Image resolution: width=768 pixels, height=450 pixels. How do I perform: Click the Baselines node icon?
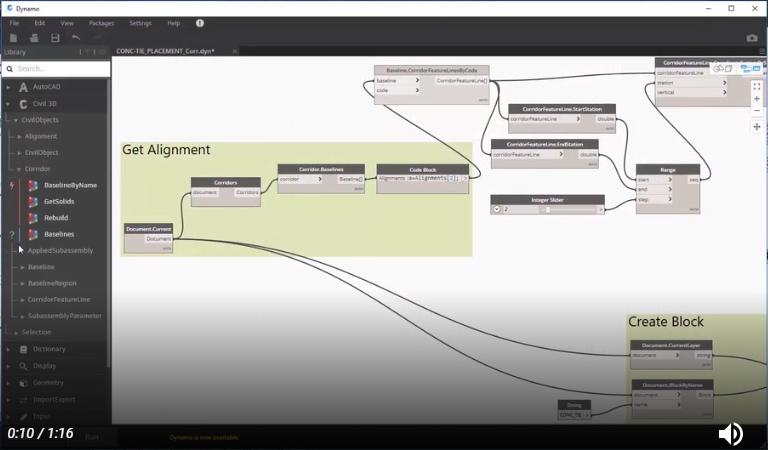[33, 234]
